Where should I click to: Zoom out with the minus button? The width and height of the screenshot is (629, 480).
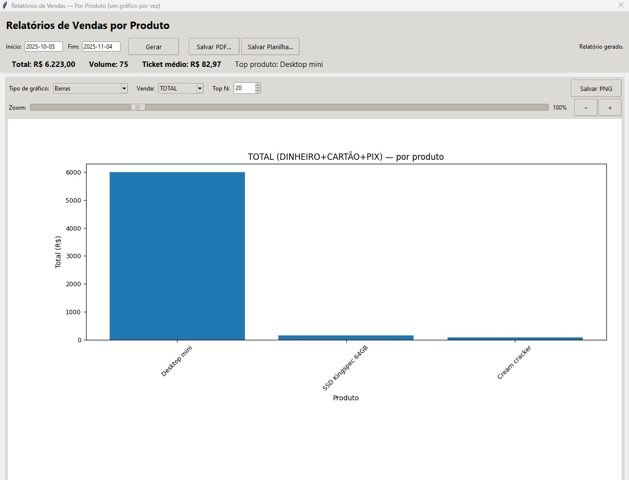586,107
